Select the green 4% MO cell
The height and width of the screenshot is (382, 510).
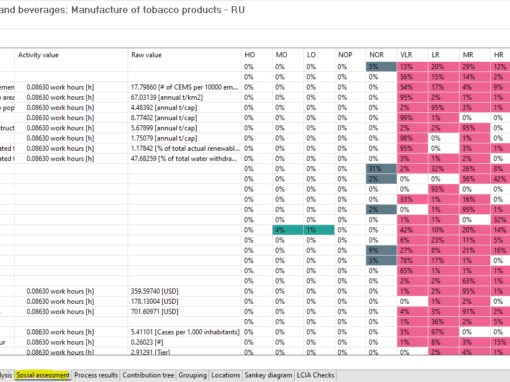(x=288, y=230)
